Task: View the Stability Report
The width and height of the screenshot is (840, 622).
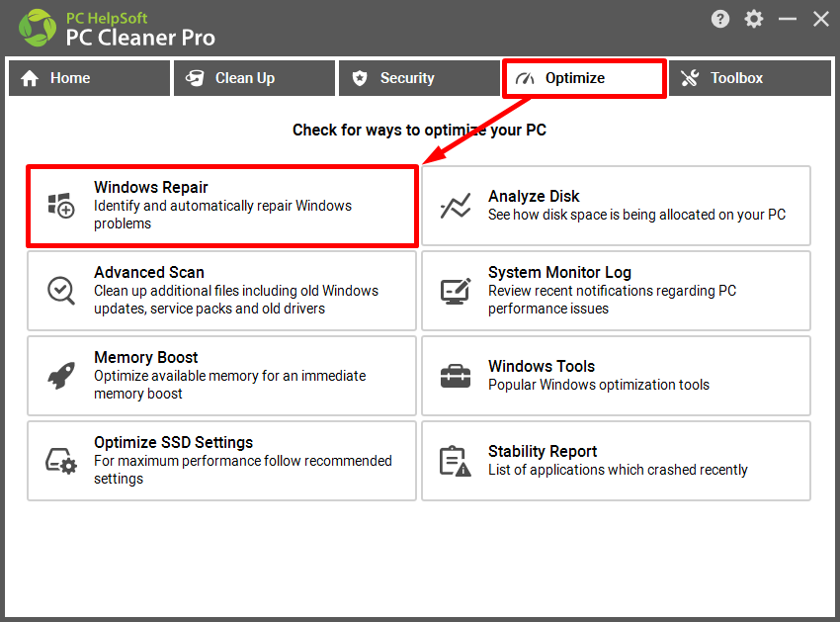Action: [616, 461]
